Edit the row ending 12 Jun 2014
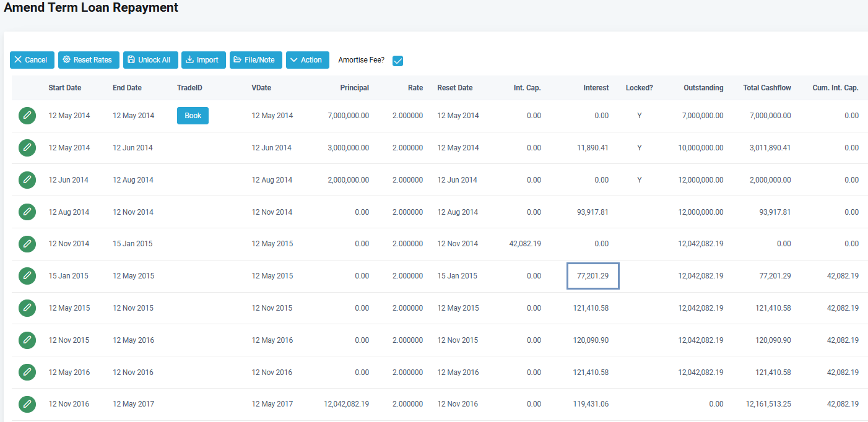The image size is (868, 422). pyautogui.click(x=27, y=148)
